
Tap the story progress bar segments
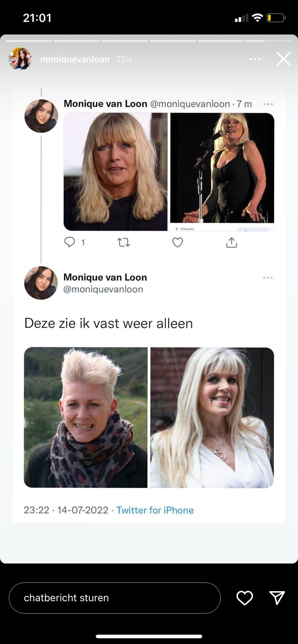[x=149, y=41]
